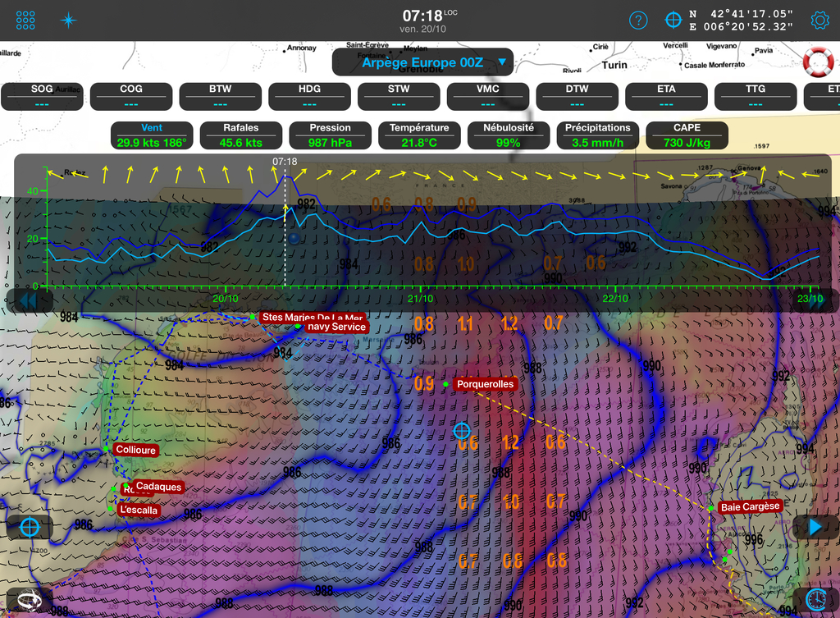Tap the 22/10 date on the timeline
Screen dimensions: 840x618
click(615, 299)
